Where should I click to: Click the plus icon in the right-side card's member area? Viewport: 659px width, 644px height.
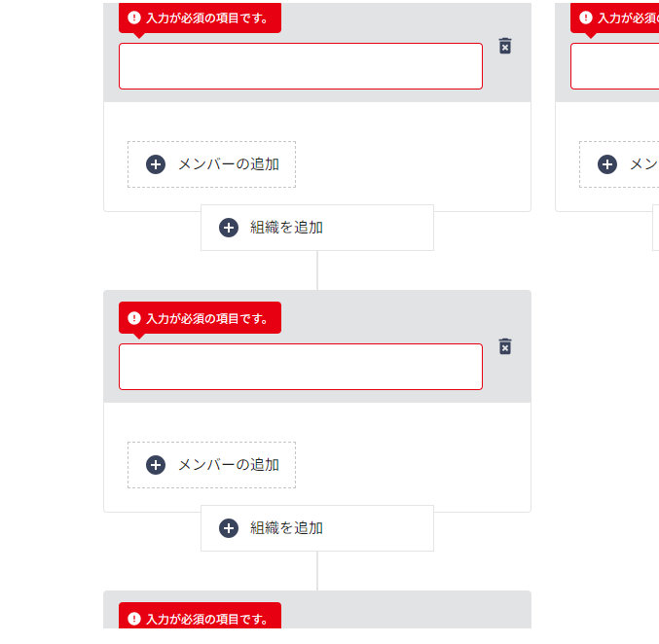[x=607, y=164]
